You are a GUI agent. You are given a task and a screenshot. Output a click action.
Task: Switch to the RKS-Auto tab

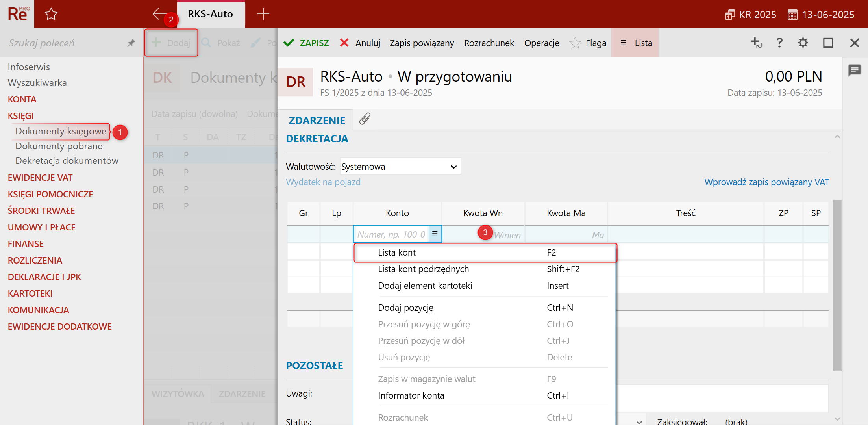(211, 14)
